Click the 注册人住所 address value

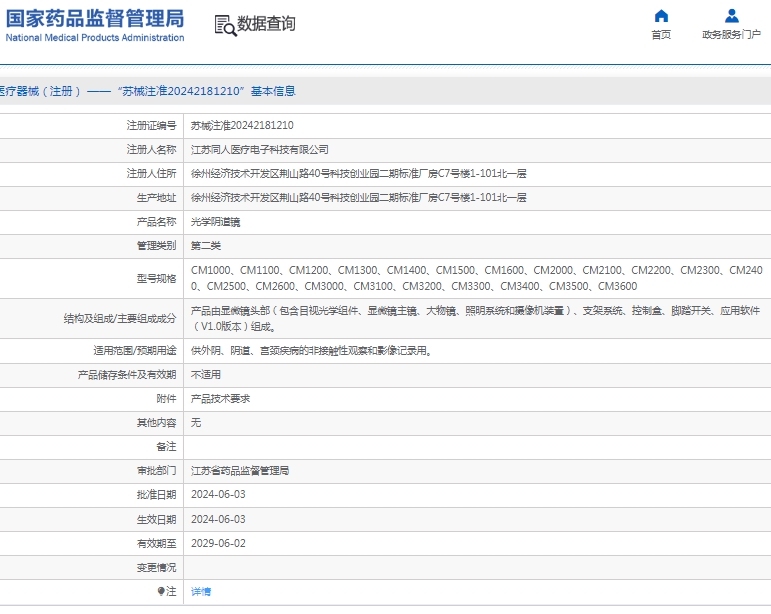pos(358,174)
